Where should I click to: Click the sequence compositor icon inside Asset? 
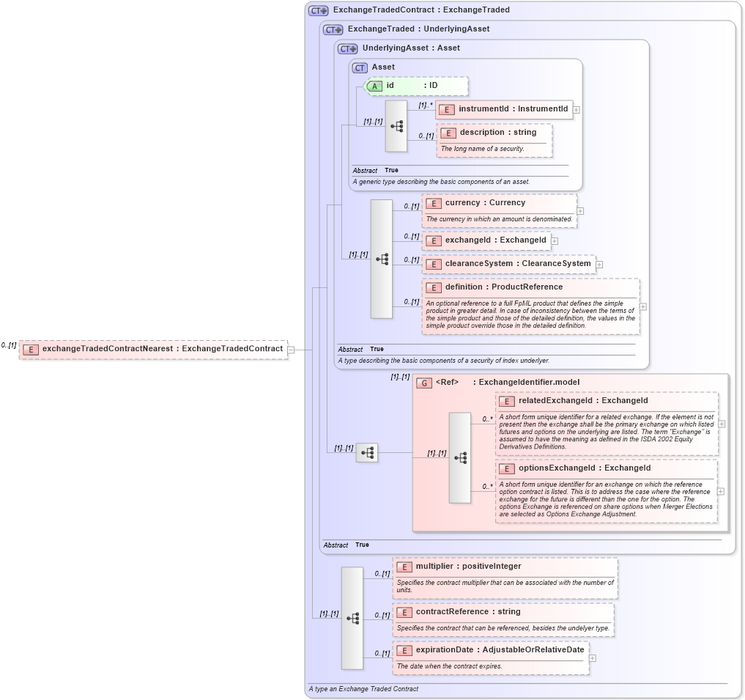coord(396,126)
